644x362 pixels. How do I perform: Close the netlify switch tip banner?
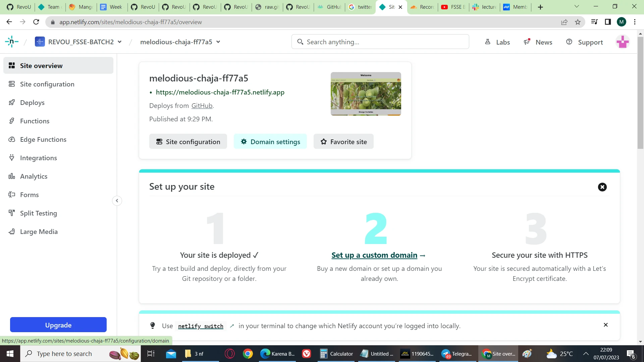(605, 325)
